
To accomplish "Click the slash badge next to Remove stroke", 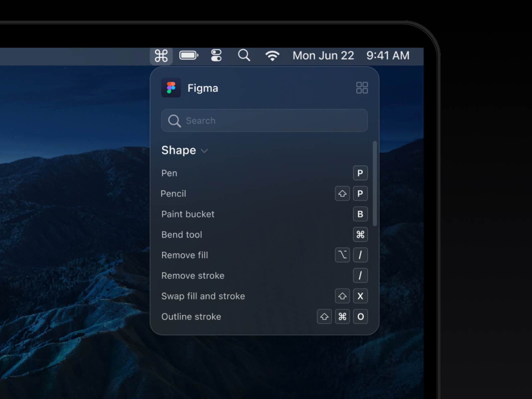I will [x=360, y=276].
